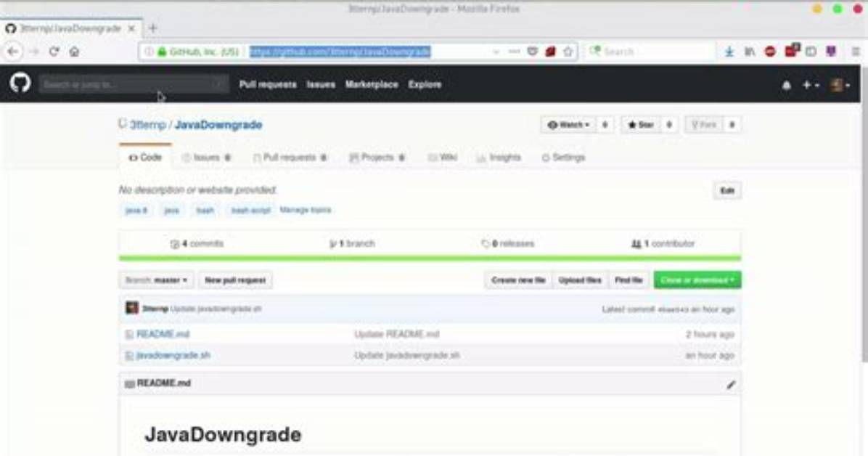Click the java-8 topic tag
Image resolution: width=868 pixels, height=456 pixels.
point(136,211)
